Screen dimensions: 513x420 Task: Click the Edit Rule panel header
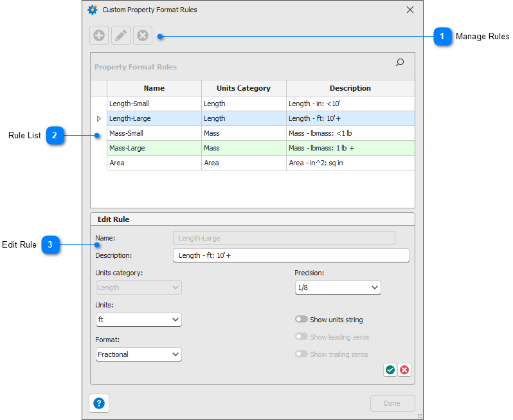point(253,219)
